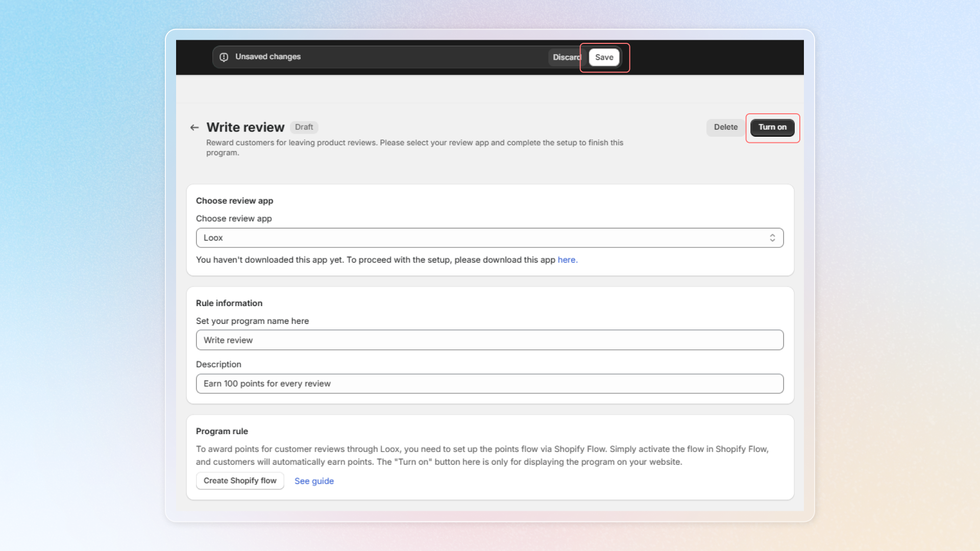Delete this Write review program

725,127
